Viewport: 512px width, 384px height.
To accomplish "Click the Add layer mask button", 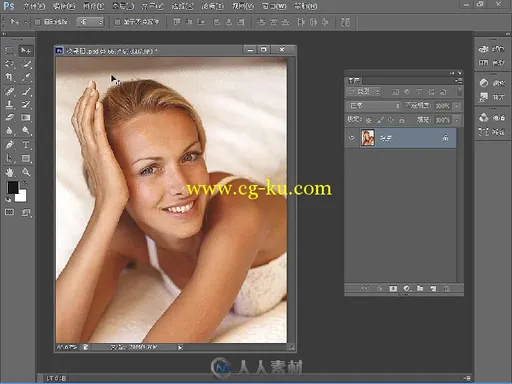I will click(x=393, y=288).
